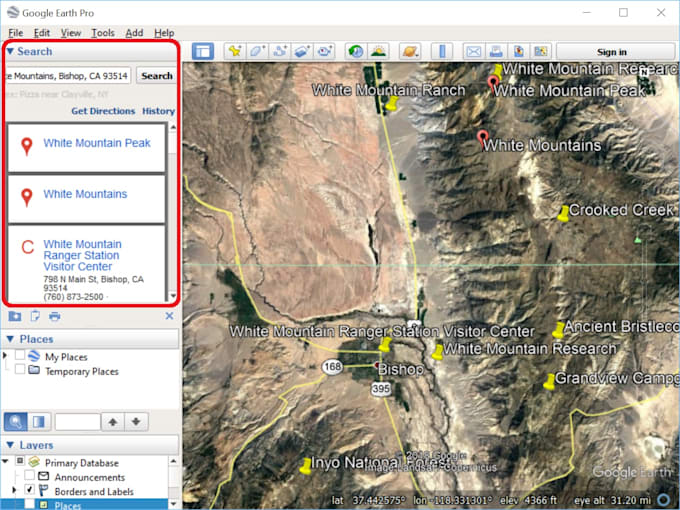The image size is (680, 510).
Task: Click the Search button
Action: (157, 76)
